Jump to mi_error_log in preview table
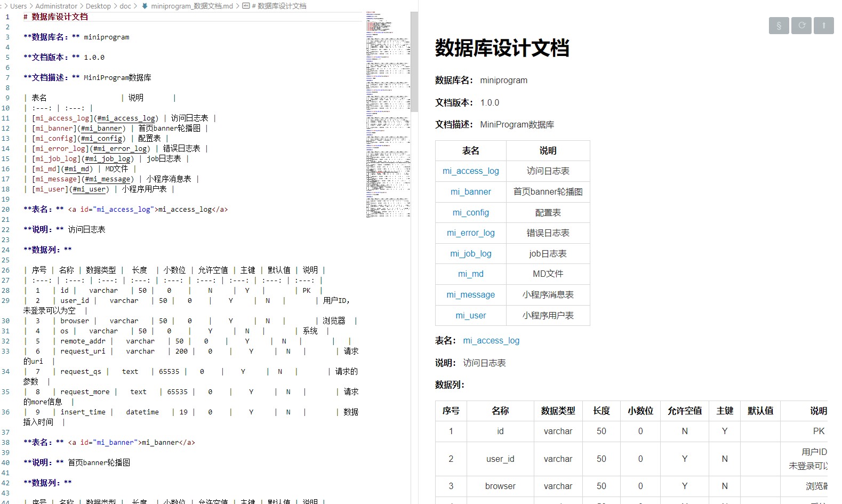 coord(470,233)
